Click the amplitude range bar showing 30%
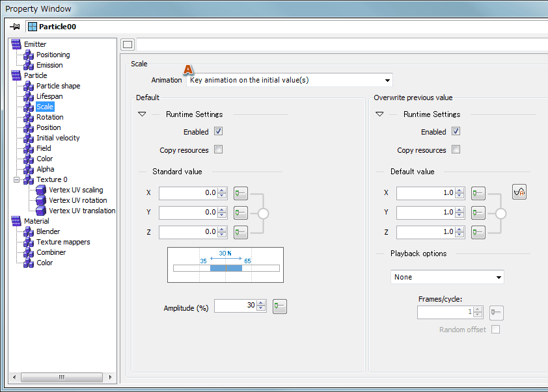 point(226,267)
